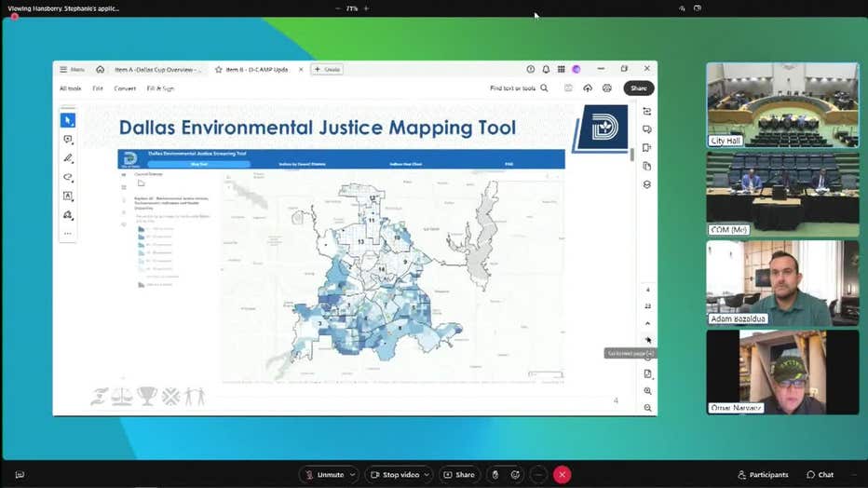Select the arrow selection tool in Acrobat

click(x=68, y=120)
